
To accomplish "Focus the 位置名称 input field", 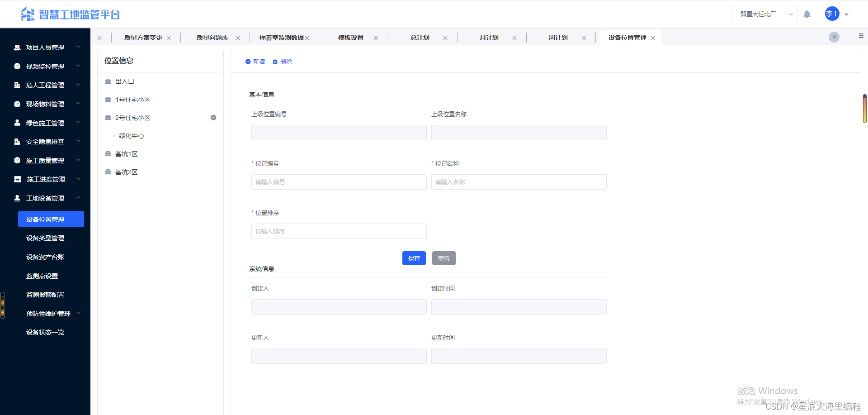I will click(x=519, y=182).
